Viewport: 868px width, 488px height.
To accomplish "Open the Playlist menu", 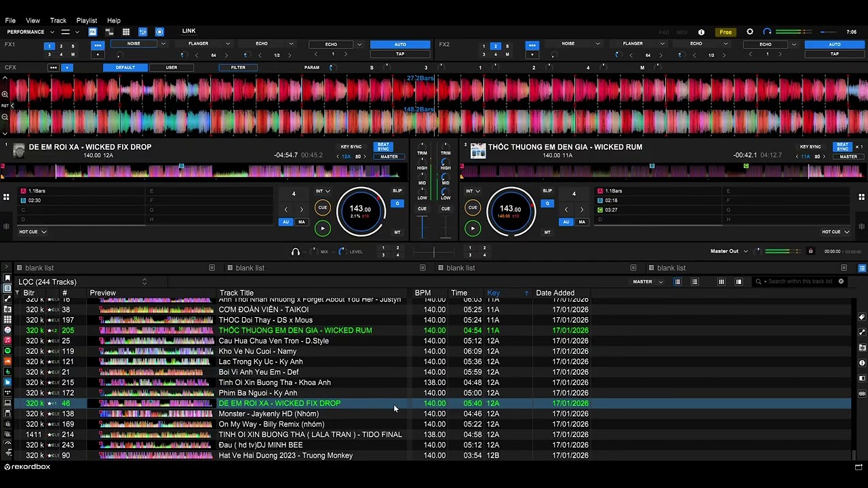I will [x=87, y=20].
